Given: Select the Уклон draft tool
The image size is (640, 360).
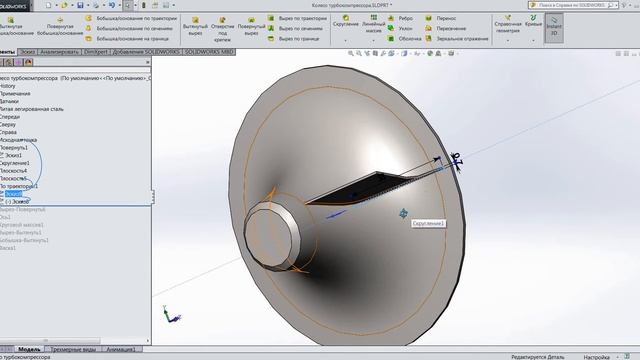Looking at the screenshot, I should 400,29.
